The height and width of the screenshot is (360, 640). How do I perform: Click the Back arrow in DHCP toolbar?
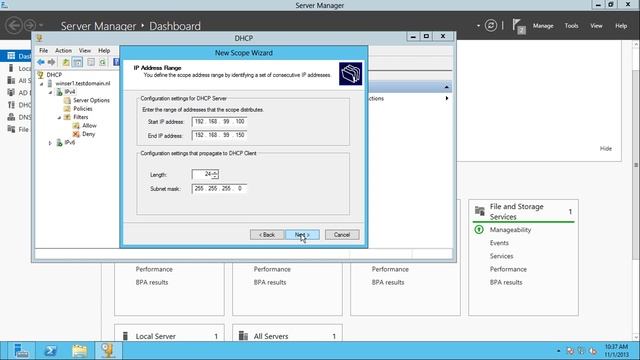click(x=41, y=62)
